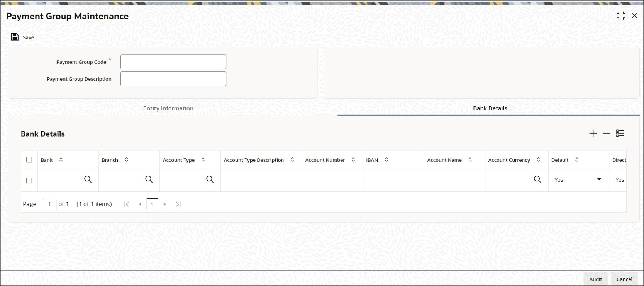
Task: Close Payment Group Maintenance window
Action: [634, 16]
